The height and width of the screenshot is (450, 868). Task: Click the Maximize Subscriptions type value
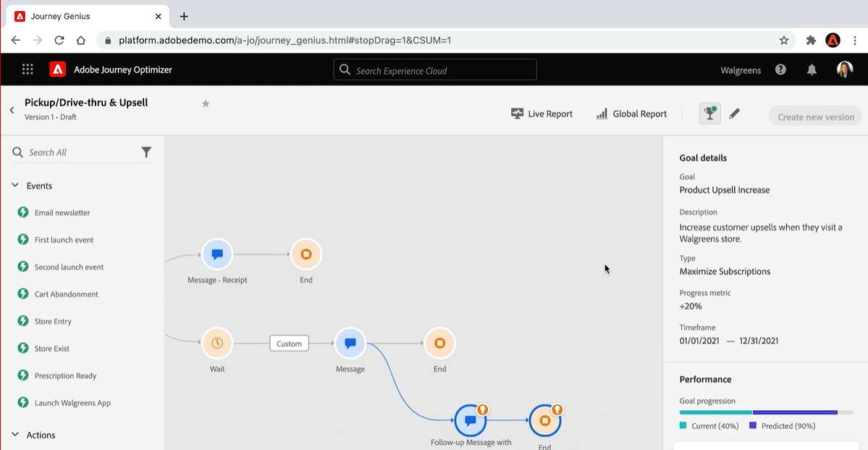[x=725, y=272]
